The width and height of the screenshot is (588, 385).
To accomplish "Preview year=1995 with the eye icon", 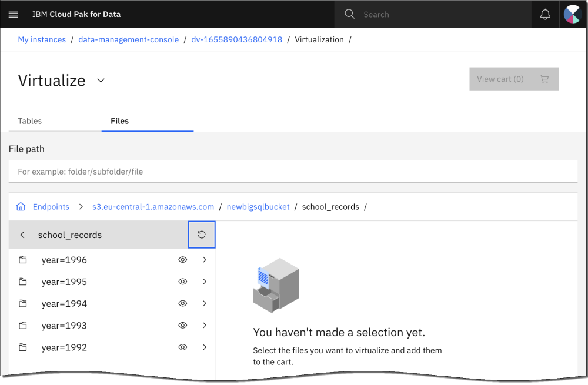I will pyautogui.click(x=183, y=282).
